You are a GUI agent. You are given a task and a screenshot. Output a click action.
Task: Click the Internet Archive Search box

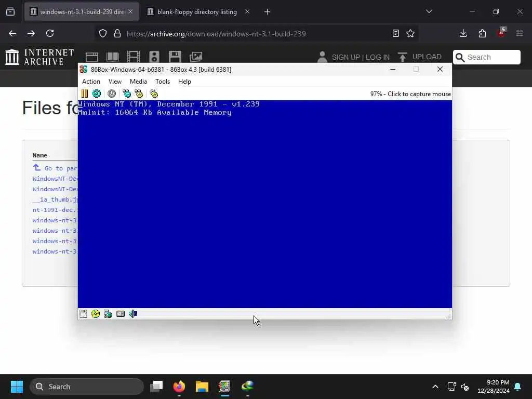click(486, 57)
